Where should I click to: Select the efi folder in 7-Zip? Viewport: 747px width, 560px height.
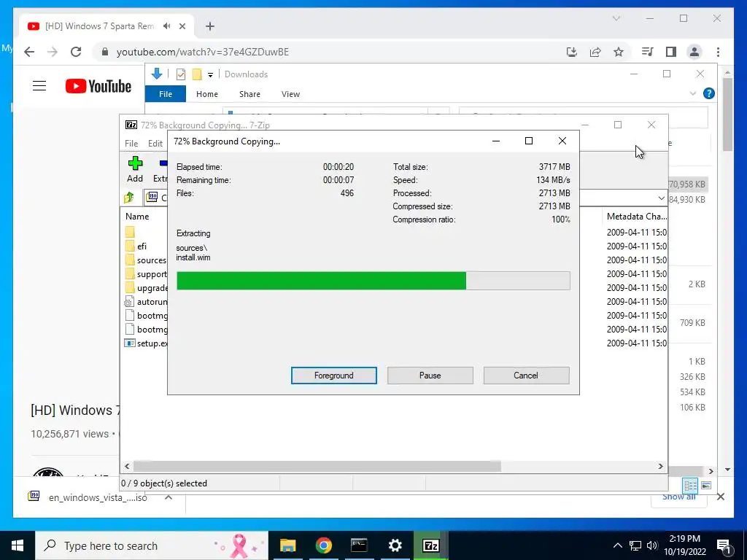(142, 246)
